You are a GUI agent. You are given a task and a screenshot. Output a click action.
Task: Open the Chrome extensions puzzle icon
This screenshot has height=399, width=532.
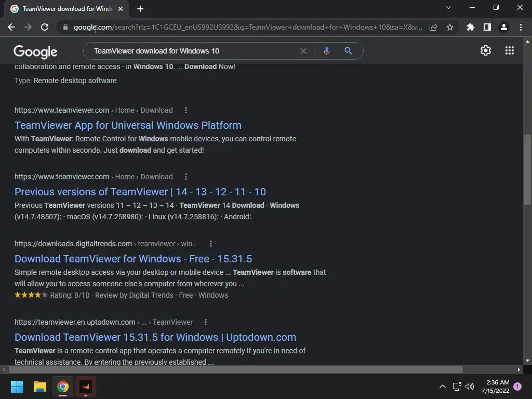tap(470, 27)
